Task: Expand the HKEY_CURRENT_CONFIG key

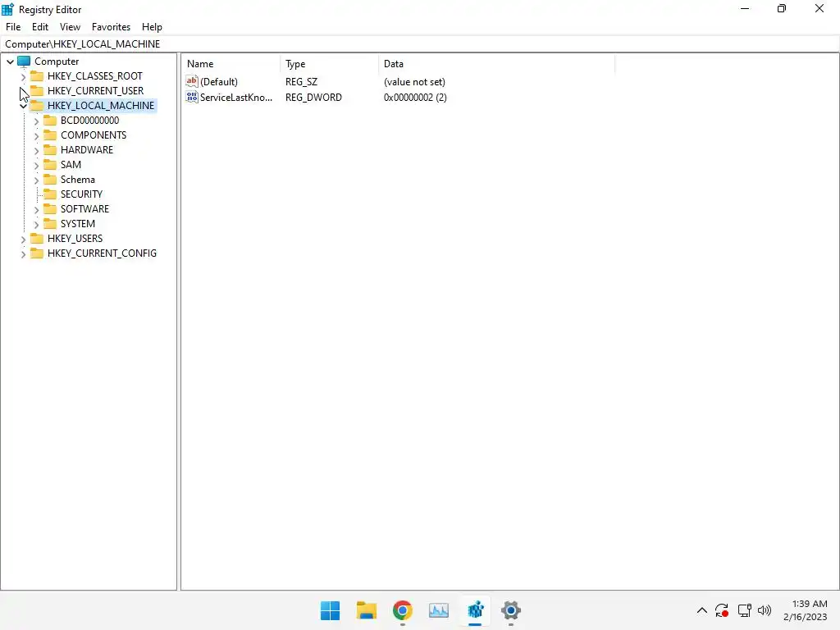Action: click(23, 254)
